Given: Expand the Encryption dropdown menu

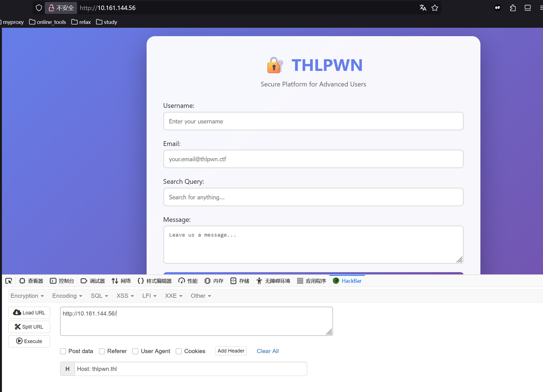Looking at the screenshot, I should click(27, 296).
